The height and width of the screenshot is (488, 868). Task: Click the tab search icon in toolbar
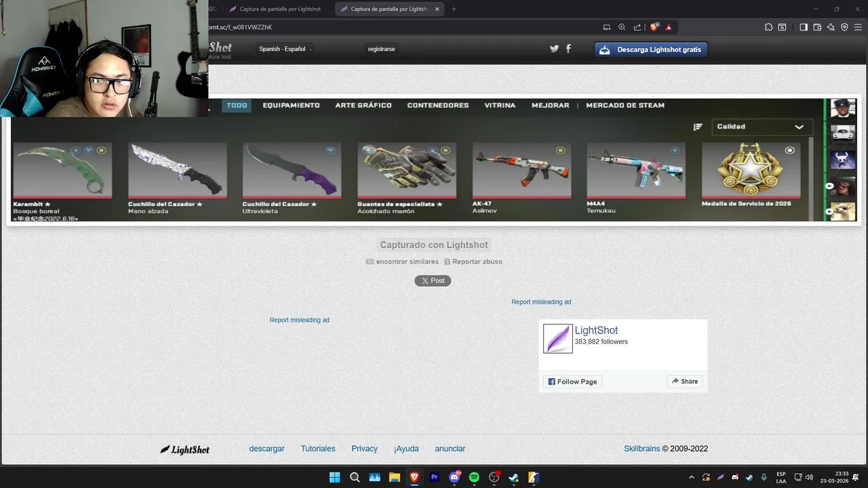(782, 27)
